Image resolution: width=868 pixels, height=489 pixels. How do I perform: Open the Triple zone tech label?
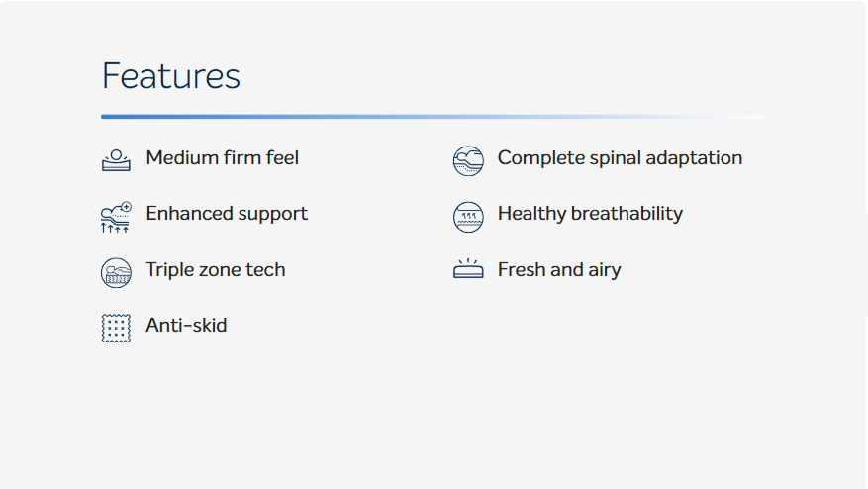click(216, 269)
